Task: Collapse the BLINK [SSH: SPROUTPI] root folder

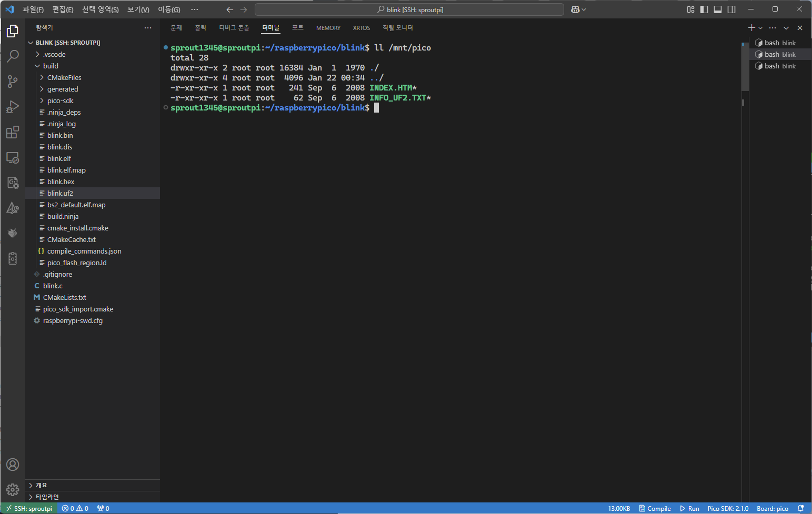Action: tap(93, 43)
